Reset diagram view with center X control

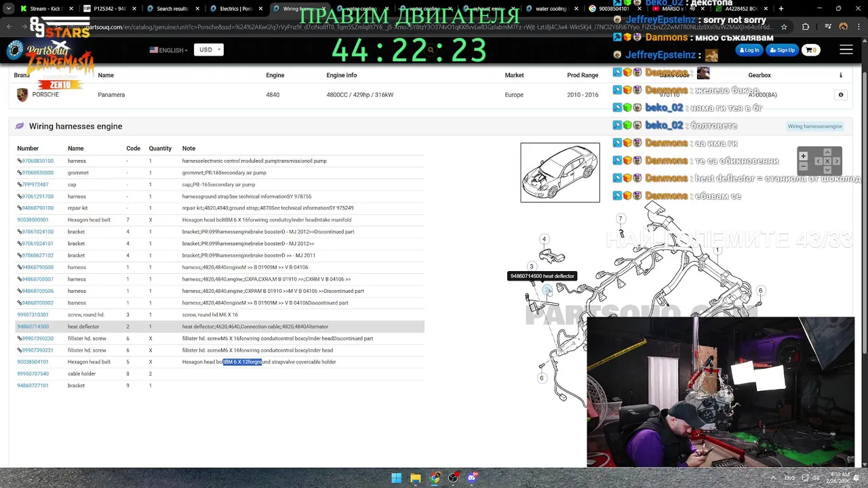[x=827, y=161]
